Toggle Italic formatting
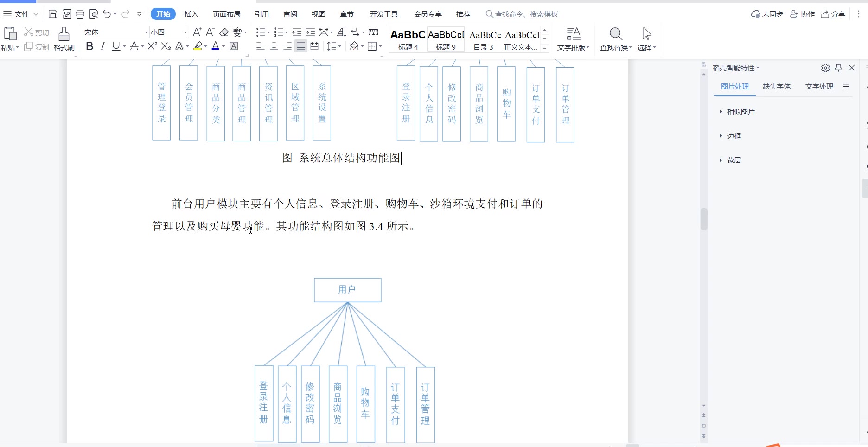 coord(103,46)
